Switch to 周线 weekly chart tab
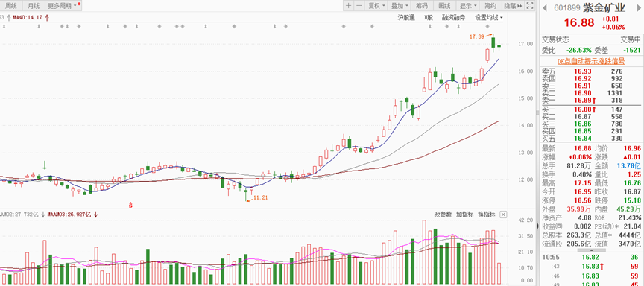 tap(10, 6)
